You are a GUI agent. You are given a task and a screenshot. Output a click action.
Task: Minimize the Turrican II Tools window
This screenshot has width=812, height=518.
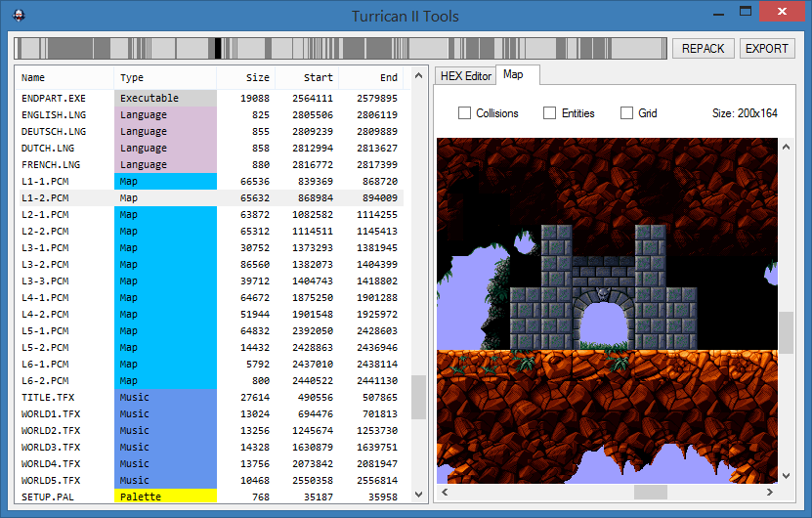coord(718,13)
